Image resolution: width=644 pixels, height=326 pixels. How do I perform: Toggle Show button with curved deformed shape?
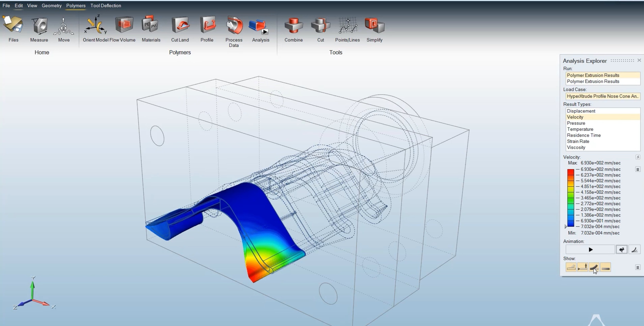pyautogui.click(x=594, y=268)
